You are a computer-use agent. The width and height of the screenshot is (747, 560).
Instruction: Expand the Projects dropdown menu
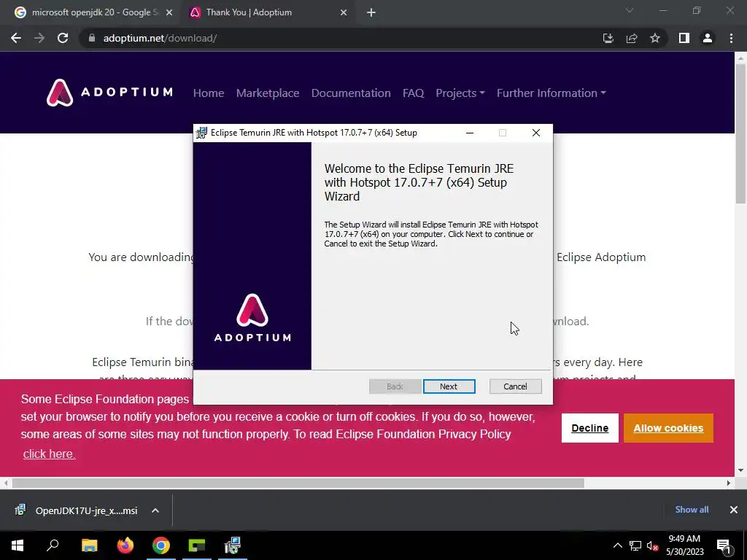[x=460, y=93]
